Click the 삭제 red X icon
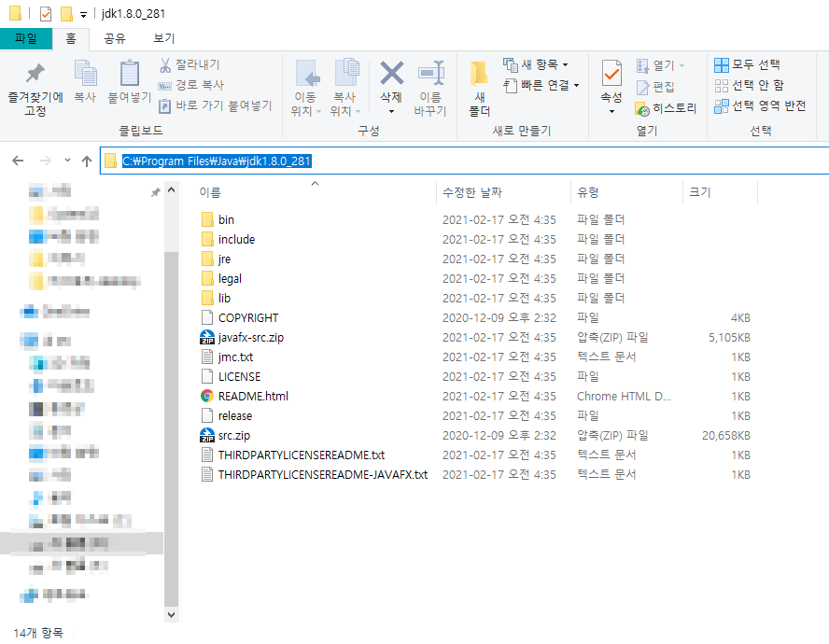 (392, 73)
